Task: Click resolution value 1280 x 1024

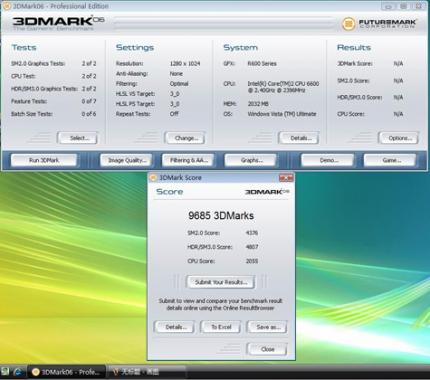Action: (x=185, y=63)
